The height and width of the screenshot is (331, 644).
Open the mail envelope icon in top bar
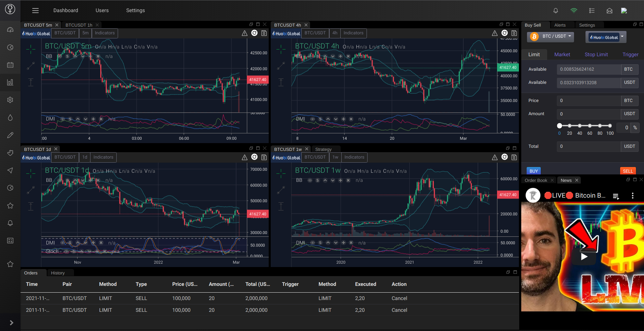(x=609, y=10)
